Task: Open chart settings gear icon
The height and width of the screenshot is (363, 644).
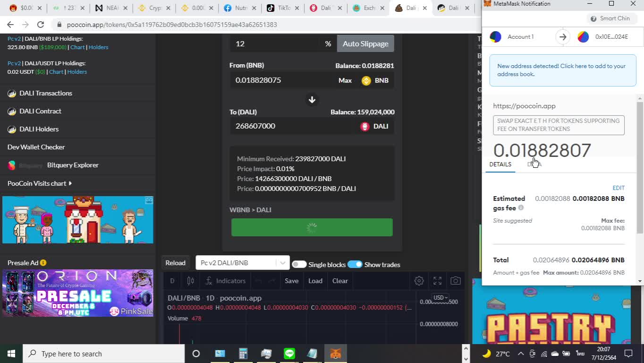Action: (x=419, y=281)
